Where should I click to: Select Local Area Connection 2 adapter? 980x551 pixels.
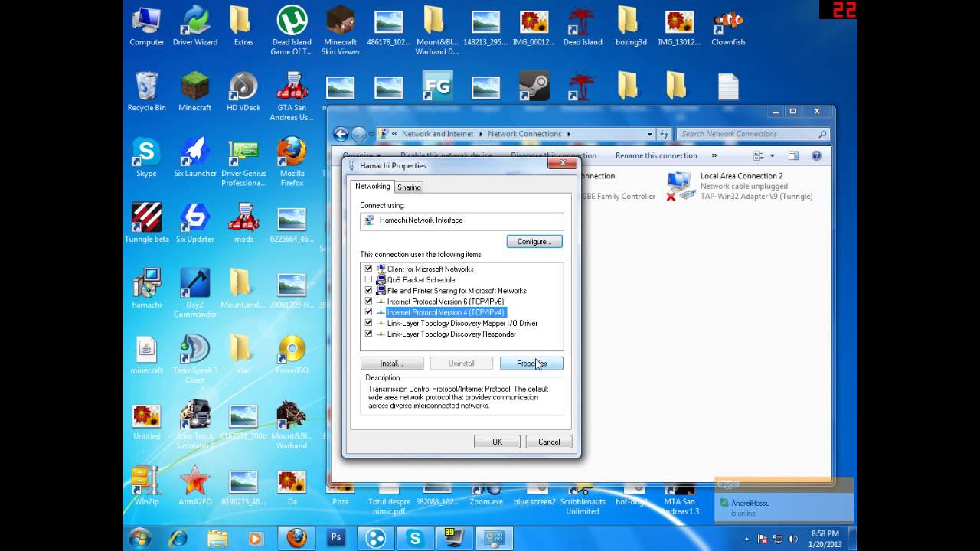(x=740, y=186)
